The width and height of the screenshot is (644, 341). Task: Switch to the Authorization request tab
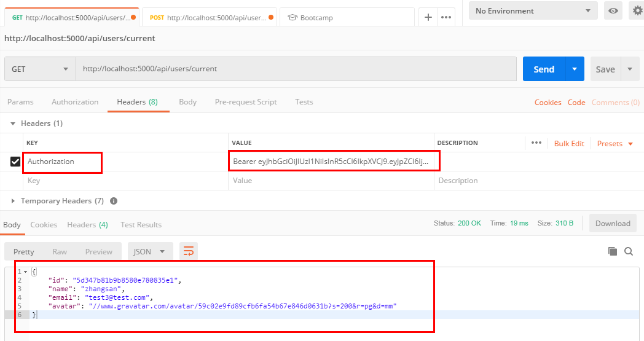[x=75, y=102]
